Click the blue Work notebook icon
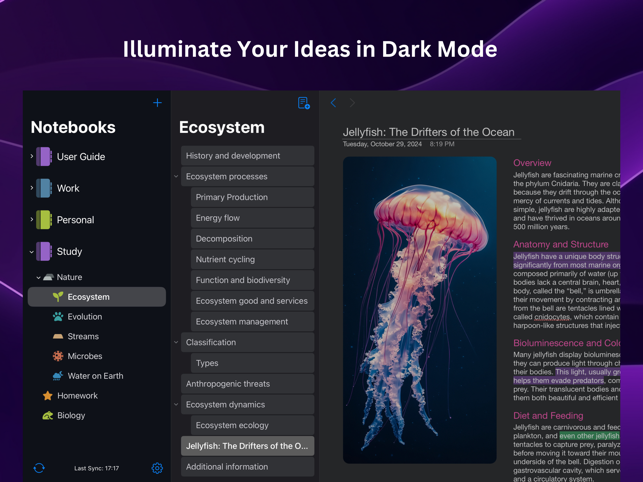The width and height of the screenshot is (643, 482). pos(43,188)
